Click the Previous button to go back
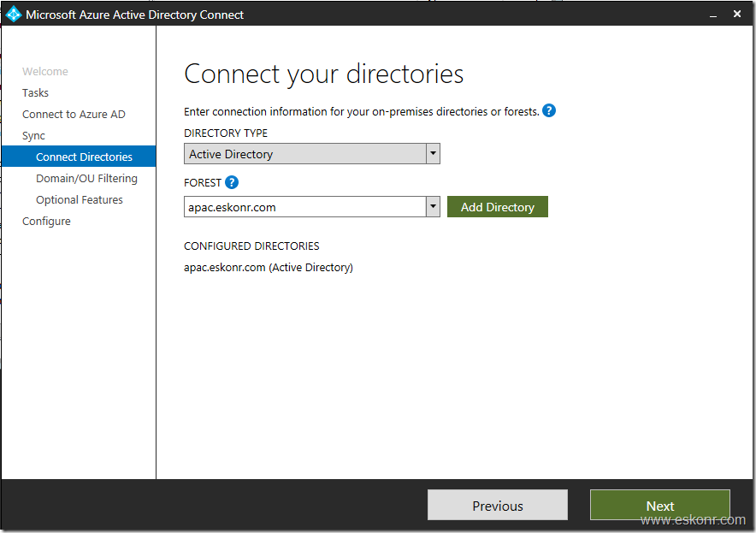This screenshot has height=533, width=756. coord(497,505)
